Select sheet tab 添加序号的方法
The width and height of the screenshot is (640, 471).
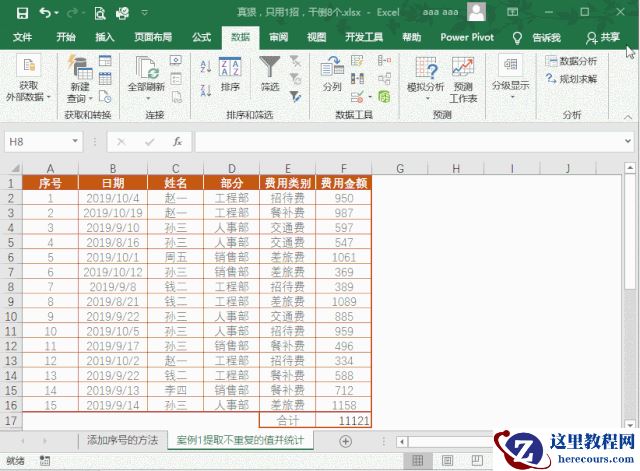(122, 440)
